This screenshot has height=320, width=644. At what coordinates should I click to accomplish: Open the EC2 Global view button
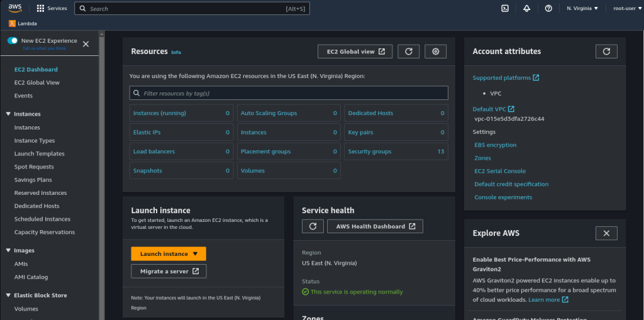pyautogui.click(x=355, y=52)
